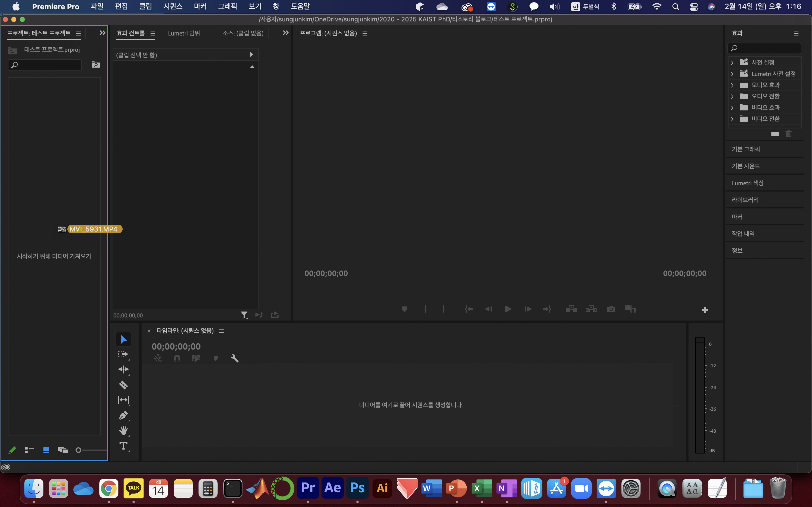The width and height of the screenshot is (812, 507).
Task: Expand the 오디오 전환 folder
Action: (732, 97)
